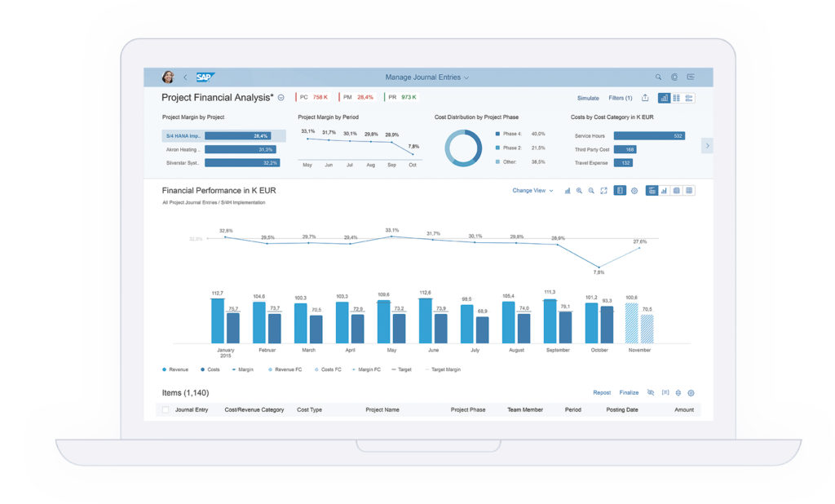Image resolution: width=835 pixels, height=504 pixels.
Task: Select the S/4 HANA Imp. project bar
Action: (x=223, y=136)
